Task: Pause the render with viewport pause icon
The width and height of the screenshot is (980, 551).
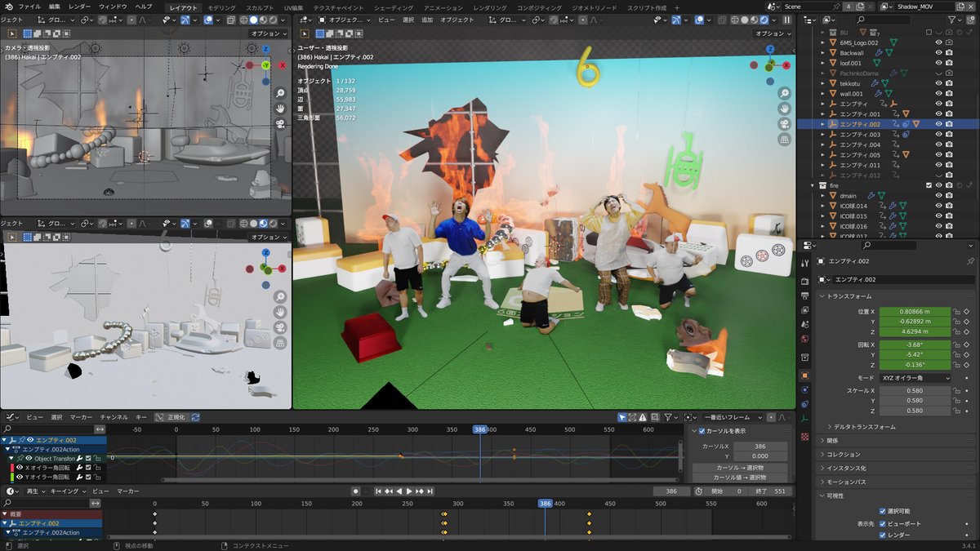Action: click(786, 20)
